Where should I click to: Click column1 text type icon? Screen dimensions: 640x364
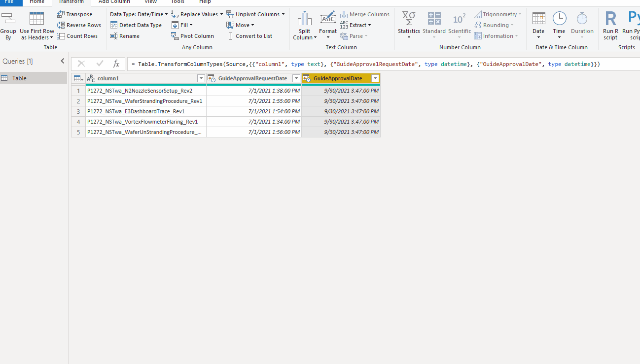pyautogui.click(x=91, y=78)
